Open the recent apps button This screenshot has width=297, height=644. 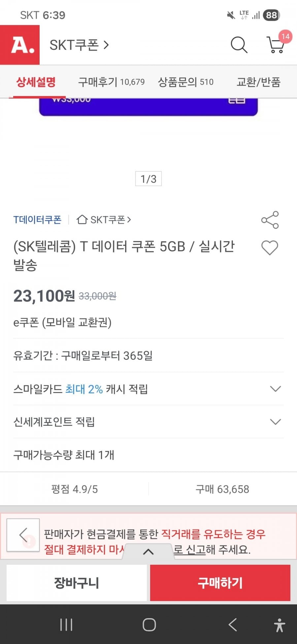pyautogui.click(x=66, y=625)
